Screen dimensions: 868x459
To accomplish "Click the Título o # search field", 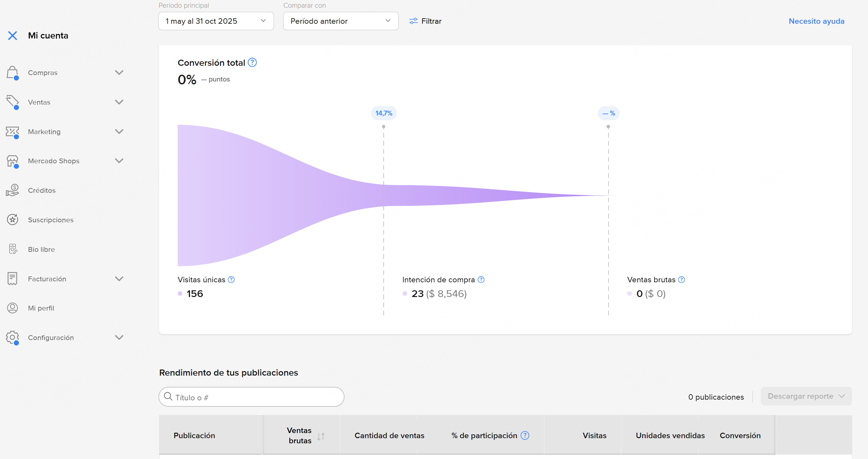I will click(x=251, y=397).
